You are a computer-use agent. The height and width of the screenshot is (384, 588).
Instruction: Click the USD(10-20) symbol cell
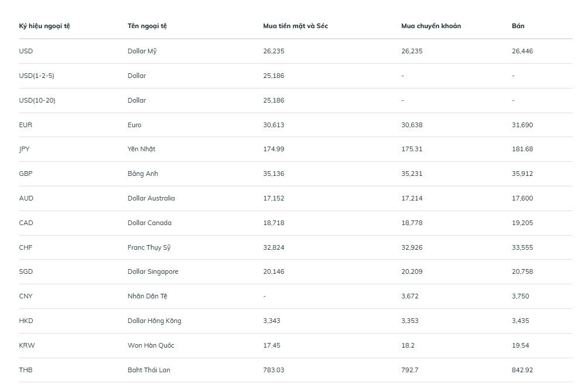pos(37,101)
